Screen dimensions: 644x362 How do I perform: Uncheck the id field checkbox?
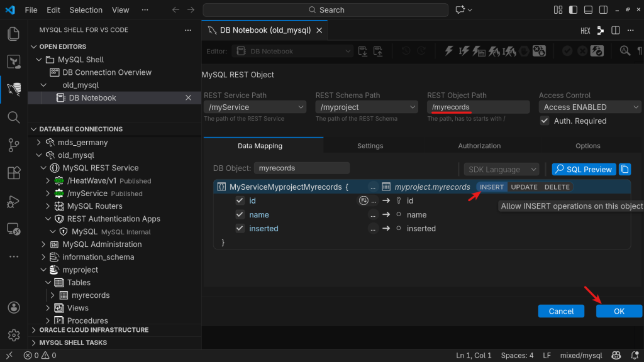240,200
